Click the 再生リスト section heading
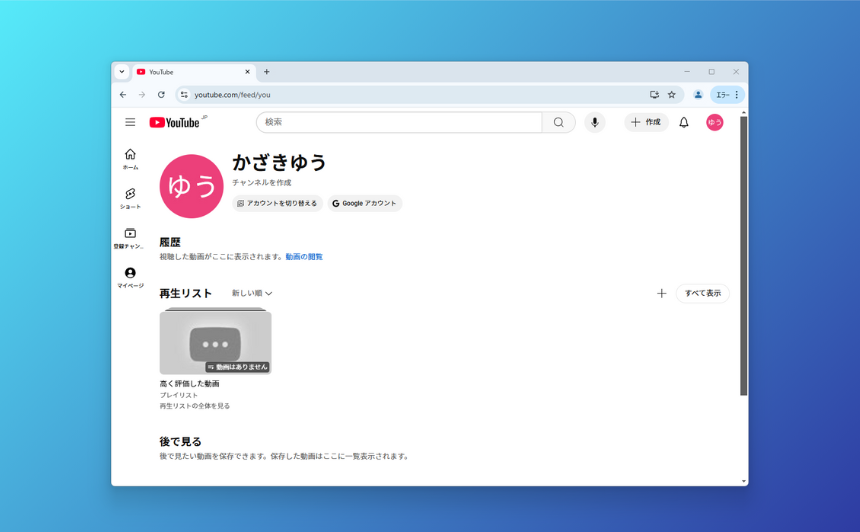This screenshot has width=860, height=532. coord(185,293)
